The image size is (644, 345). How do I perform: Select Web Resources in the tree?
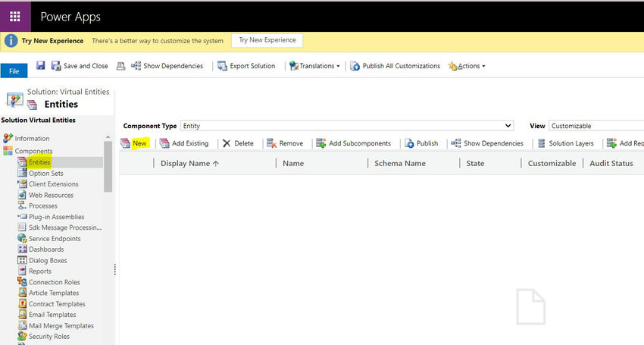(51, 195)
